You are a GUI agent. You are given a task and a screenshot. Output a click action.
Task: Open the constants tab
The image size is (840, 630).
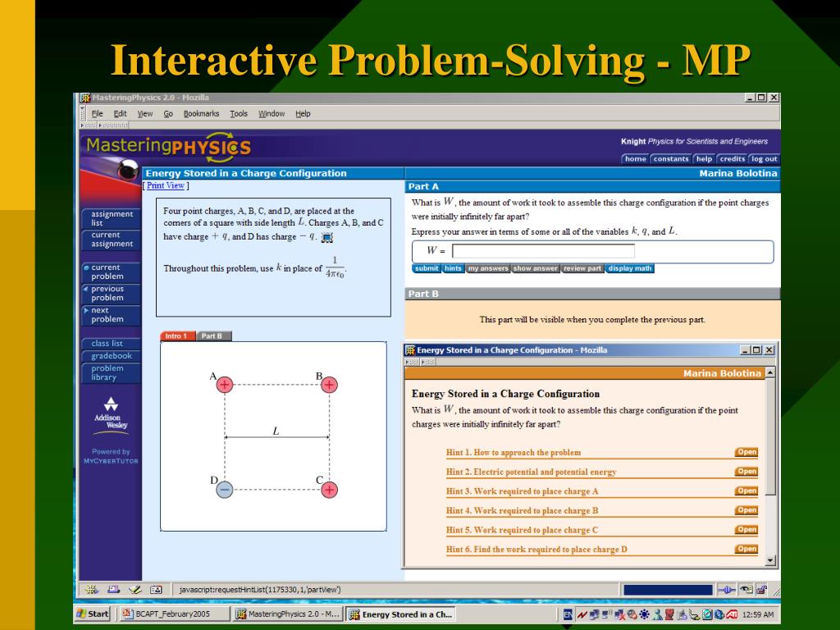click(671, 159)
